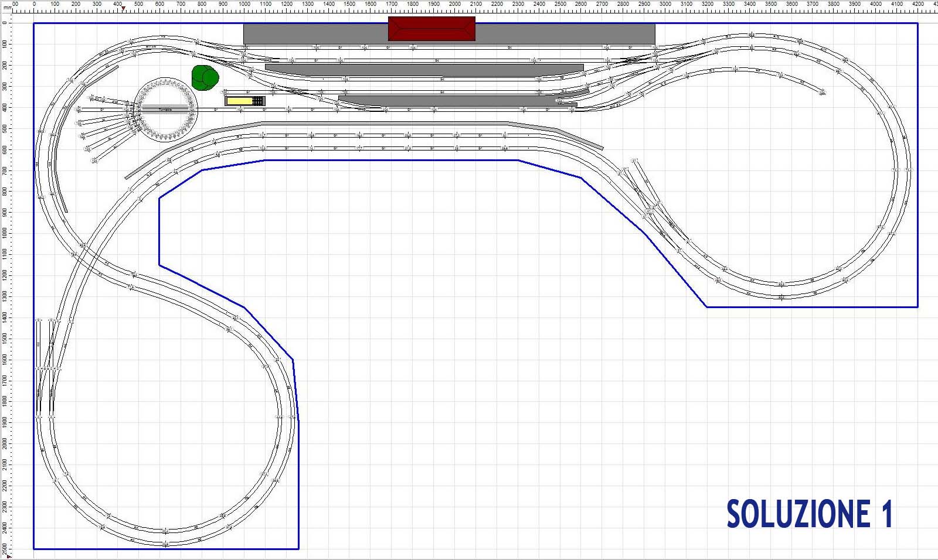
Task: Select the yellow engine shed building
Action: [239, 101]
